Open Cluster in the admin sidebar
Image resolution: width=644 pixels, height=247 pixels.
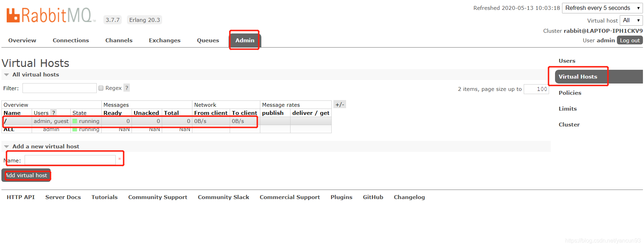click(x=569, y=124)
